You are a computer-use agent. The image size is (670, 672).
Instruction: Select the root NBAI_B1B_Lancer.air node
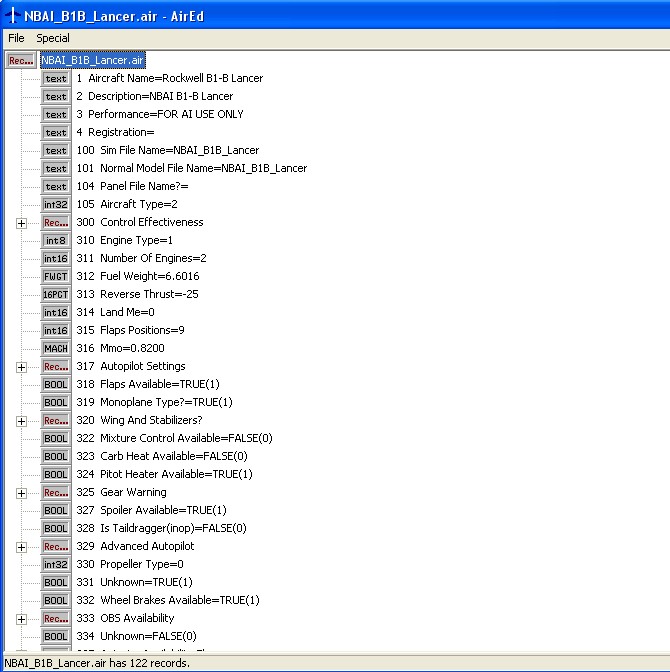(93, 60)
